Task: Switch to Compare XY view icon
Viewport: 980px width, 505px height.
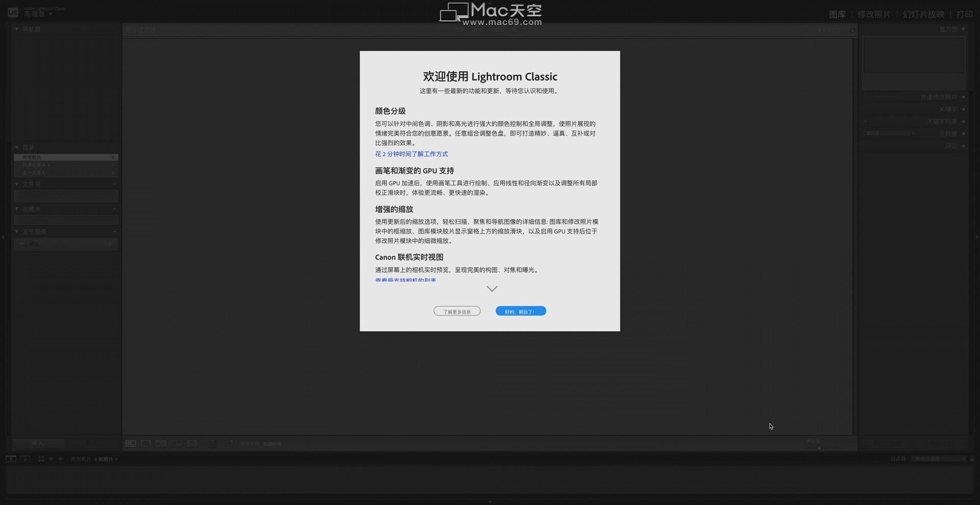Action: tap(161, 443)
